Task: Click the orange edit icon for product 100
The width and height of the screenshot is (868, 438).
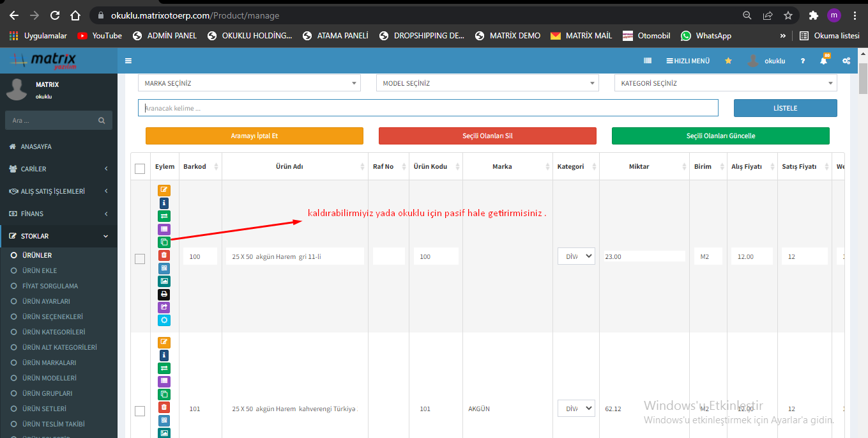Action: (164, 190)
